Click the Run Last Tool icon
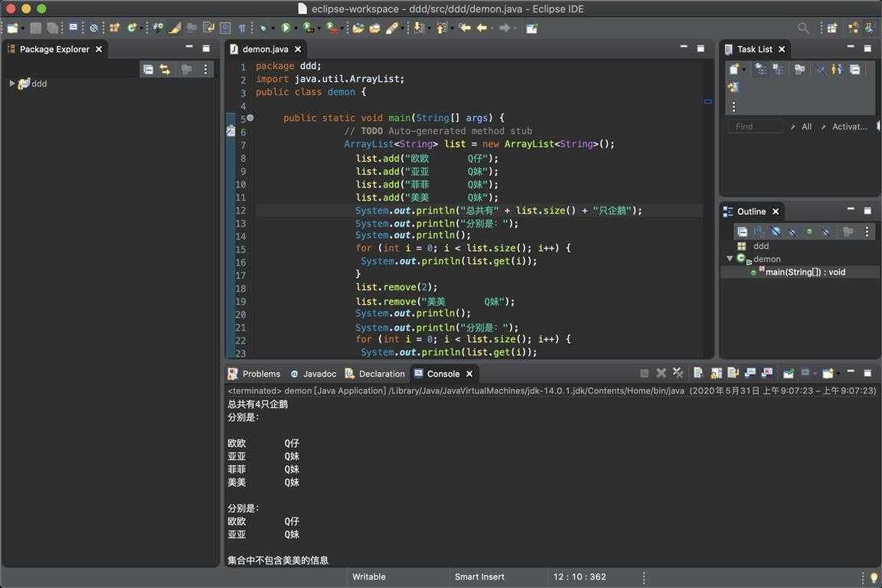This screenshot has height=588, width=882. 332,28
